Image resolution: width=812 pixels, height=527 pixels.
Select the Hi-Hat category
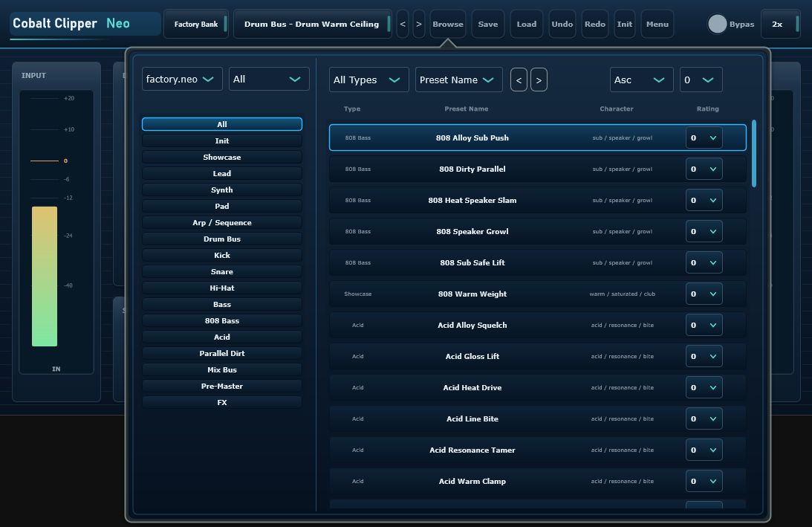[x=221, y=288]
